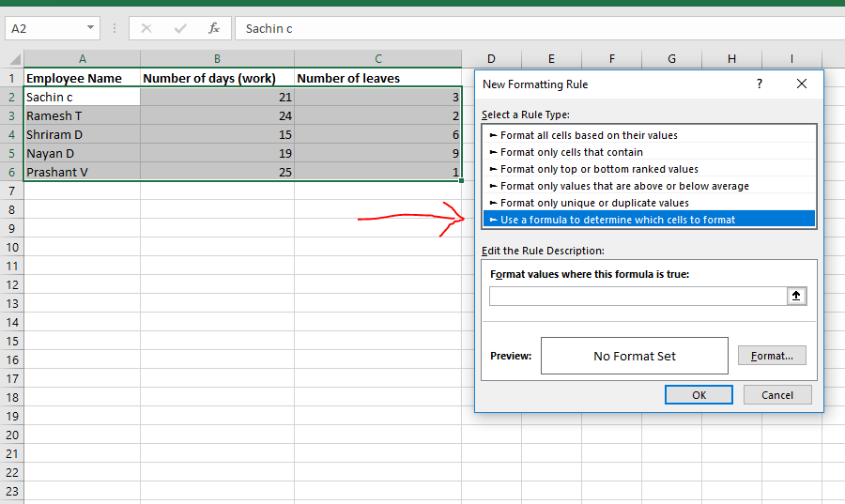Cancel formula bar entry with X icon

(146, 28)
